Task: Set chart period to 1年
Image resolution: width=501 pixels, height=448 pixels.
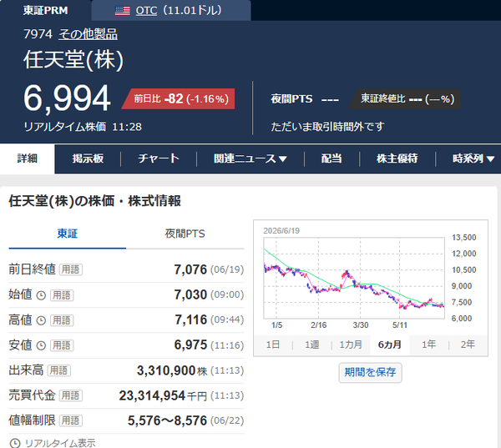Action: [x=429, y=345]
